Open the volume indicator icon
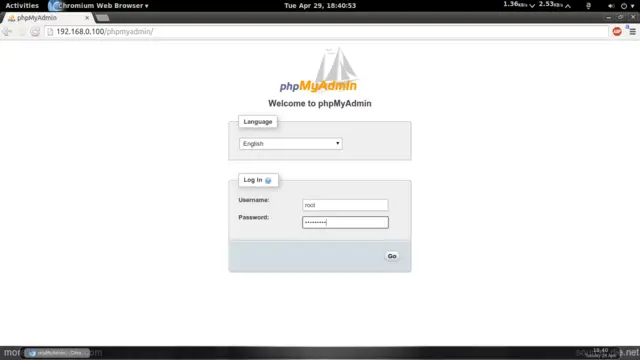The image size is (640, 360). 611,6
